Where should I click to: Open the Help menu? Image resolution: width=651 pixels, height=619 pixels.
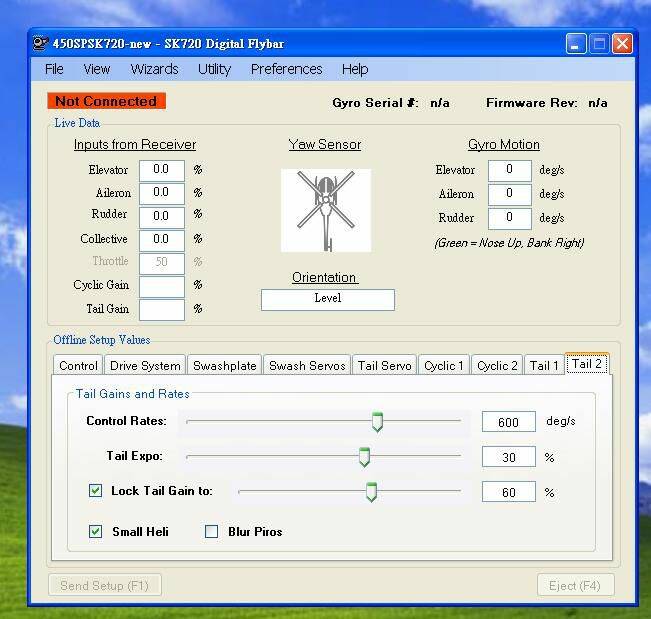click(x=355, y=69)
